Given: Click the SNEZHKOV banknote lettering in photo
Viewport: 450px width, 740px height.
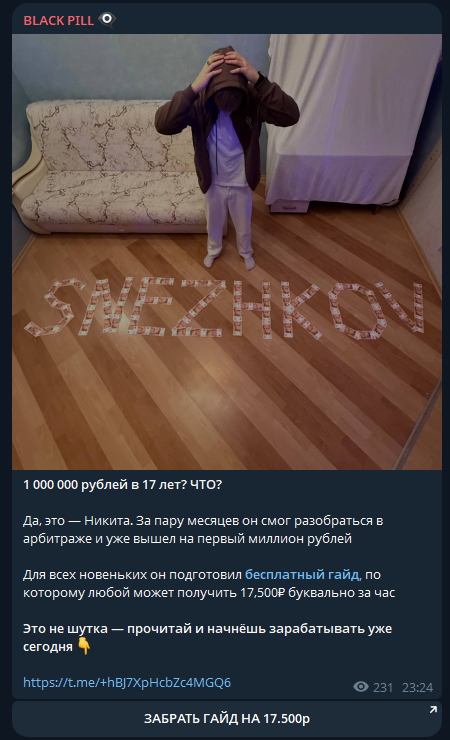Looking at the screenshot, I should click(x=225, y=308).
